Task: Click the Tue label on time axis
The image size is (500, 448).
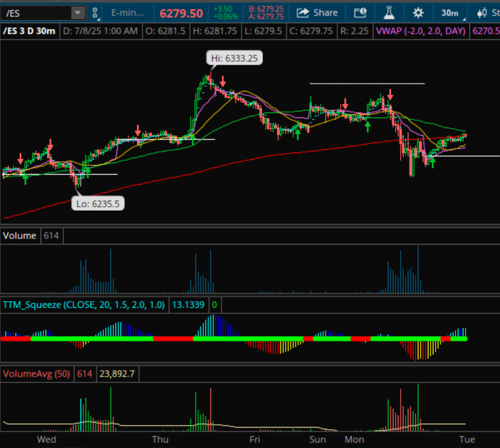Action: pos(467,440)
